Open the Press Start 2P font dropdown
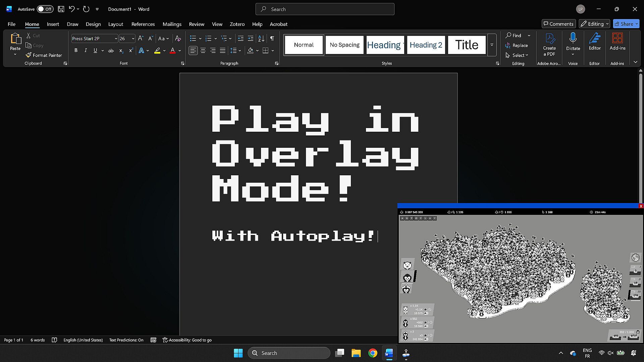This screenshot has height=362, width=644. click(116, 39)
